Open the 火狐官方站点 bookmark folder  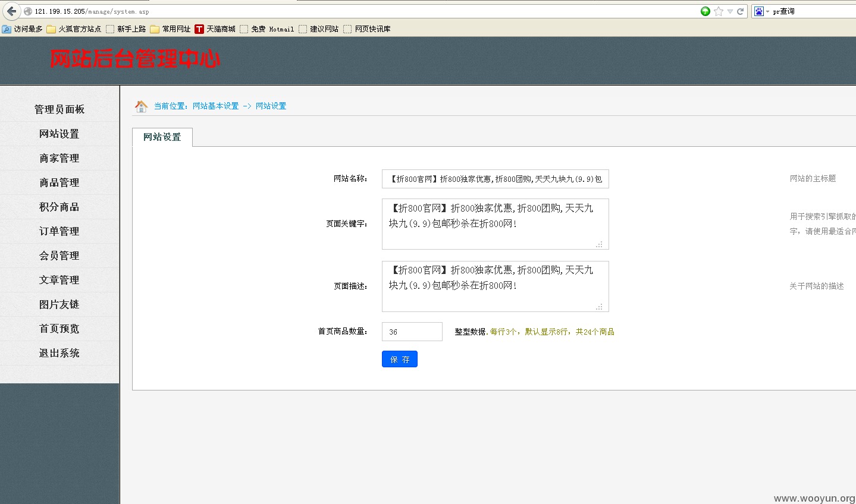[74, 29]
